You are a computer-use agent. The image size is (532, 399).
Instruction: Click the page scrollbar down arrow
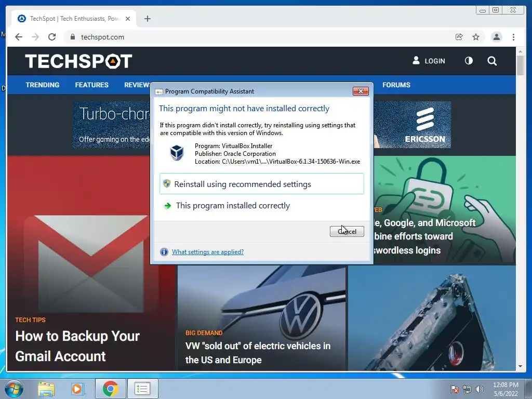tap(520, 366)
